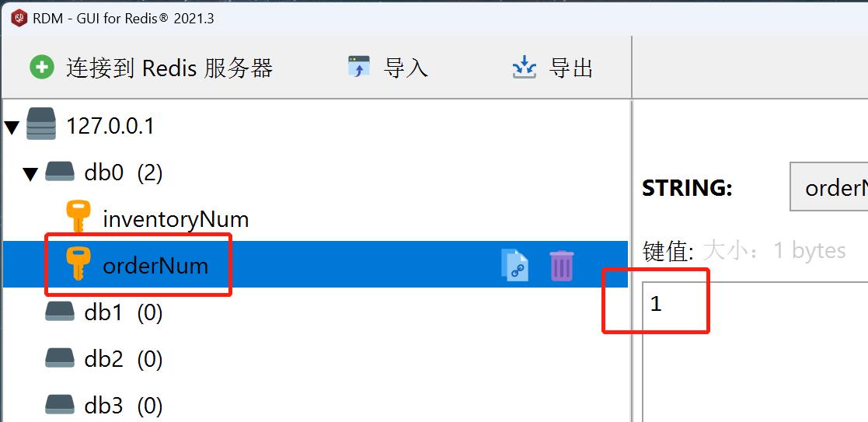Copy orderNum key name icon

click(x=515, y=265)
